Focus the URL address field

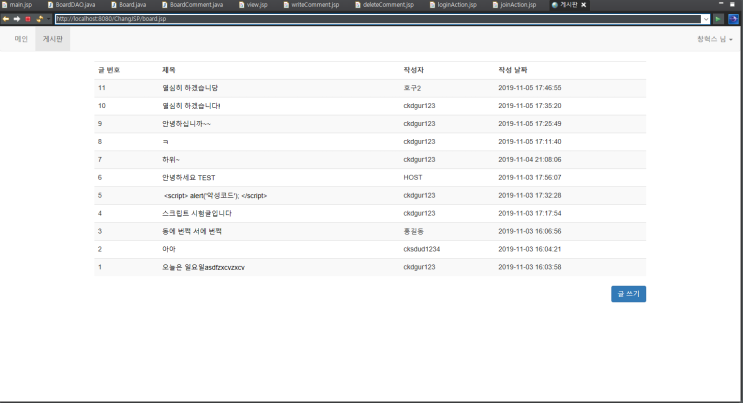click(x=378, y=19)
